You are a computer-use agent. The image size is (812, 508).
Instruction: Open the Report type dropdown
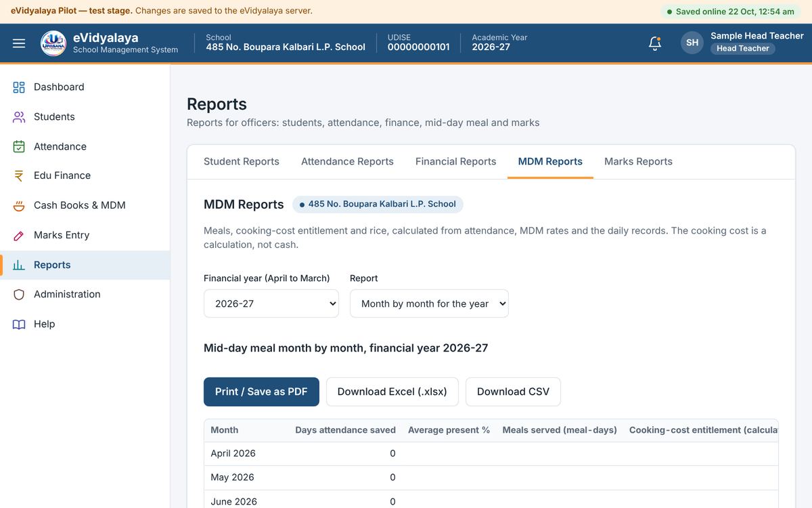pyautogui.click(x=429, y=303)
